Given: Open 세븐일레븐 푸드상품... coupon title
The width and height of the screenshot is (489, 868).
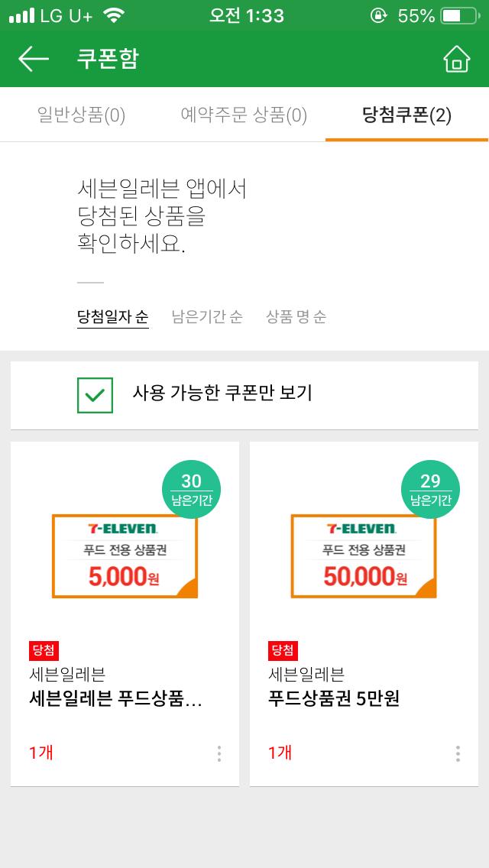Looking at the screenshot, I should coord(115,698).
